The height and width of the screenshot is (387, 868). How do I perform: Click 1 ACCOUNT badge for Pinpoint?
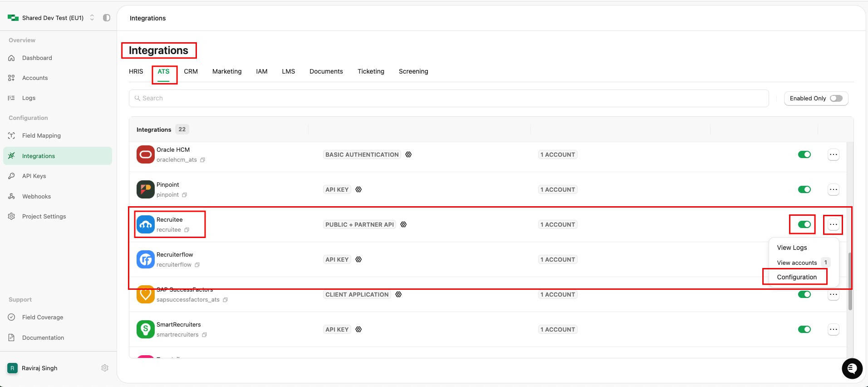pyautogui.click(x=558, y=189)
